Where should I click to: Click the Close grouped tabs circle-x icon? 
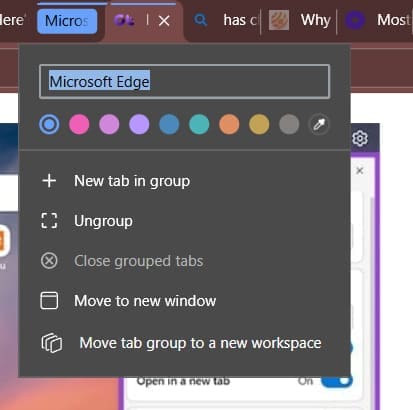coord(49,261)
